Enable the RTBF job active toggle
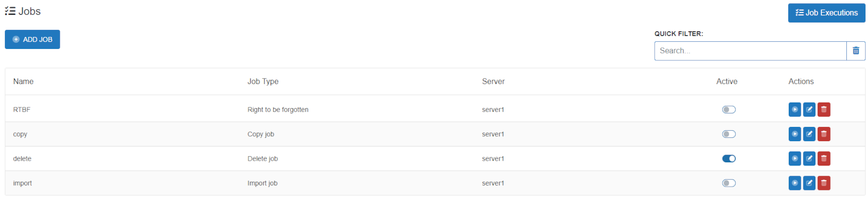868x197 pixels. point(729,110)
